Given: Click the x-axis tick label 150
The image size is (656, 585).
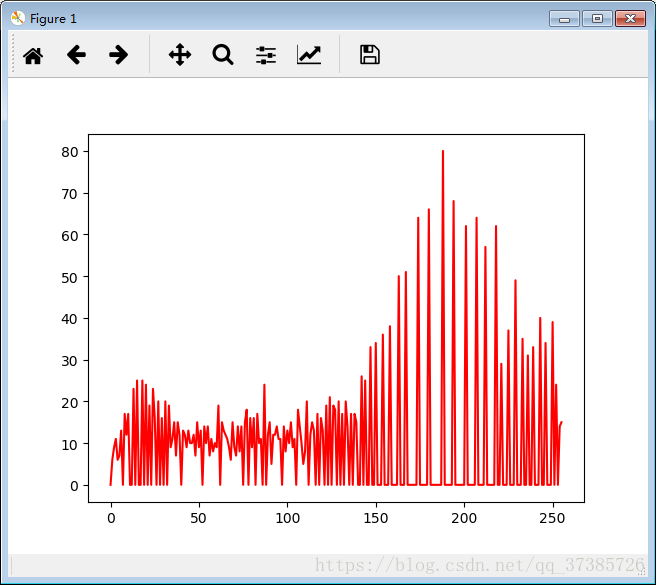Looking at the screenshot, I should pyautogui.click(x=376, y=518).
